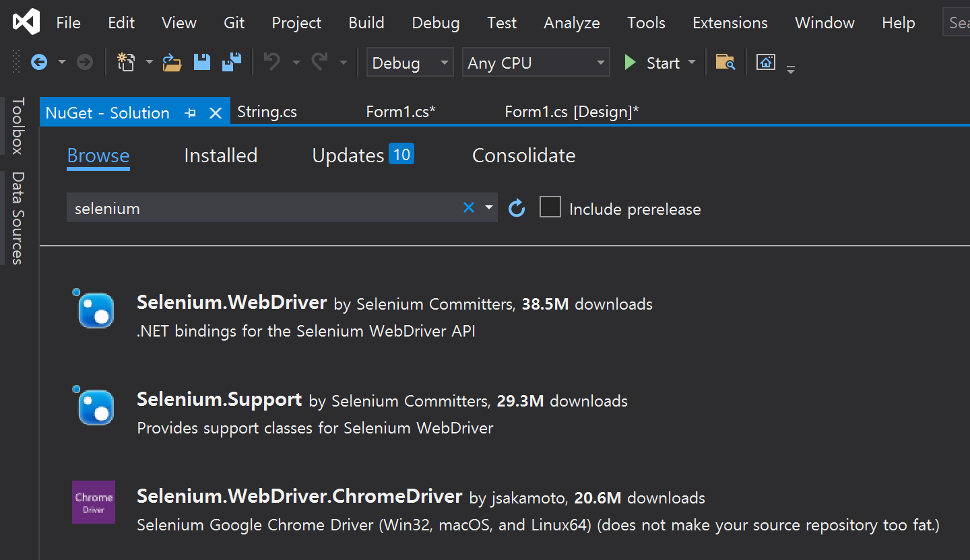970x560 pixels.
Task: Open the Debug menu
Action: pos(436,23)
